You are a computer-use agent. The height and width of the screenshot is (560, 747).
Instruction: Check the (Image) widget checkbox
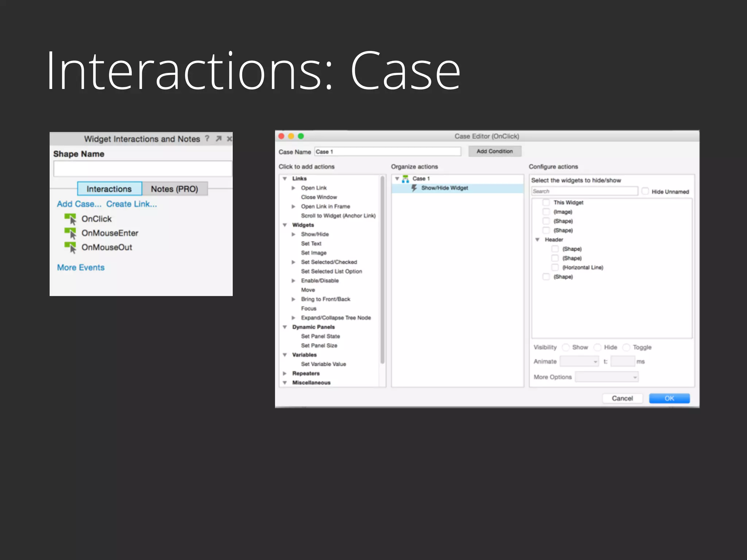(546, 211)
